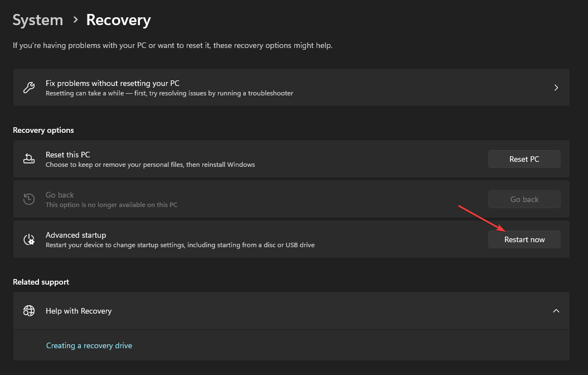Click the Recovery breadcrumb title
588x375 pixels.
[119, 20]
